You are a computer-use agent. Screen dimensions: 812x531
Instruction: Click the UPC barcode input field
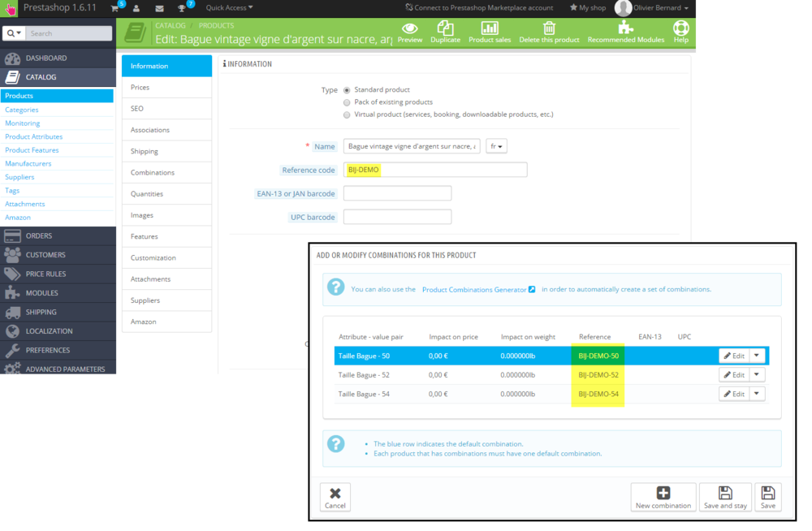(x=397, y=217)
